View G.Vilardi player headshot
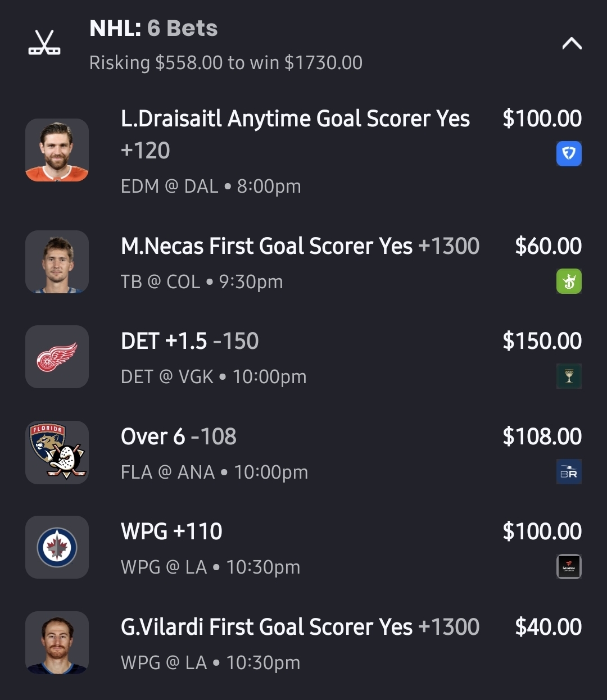Screen dimensions: 607x700 (x=57, y=643)
